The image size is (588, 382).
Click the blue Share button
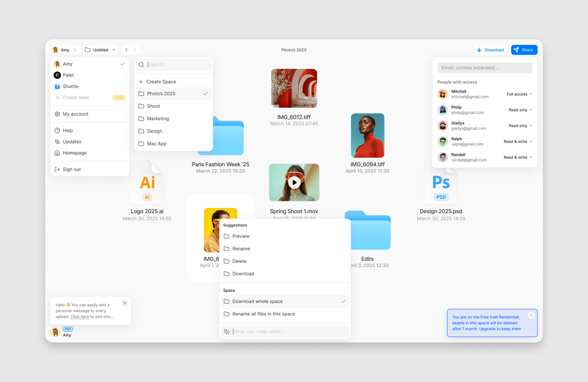pos(524,50)
